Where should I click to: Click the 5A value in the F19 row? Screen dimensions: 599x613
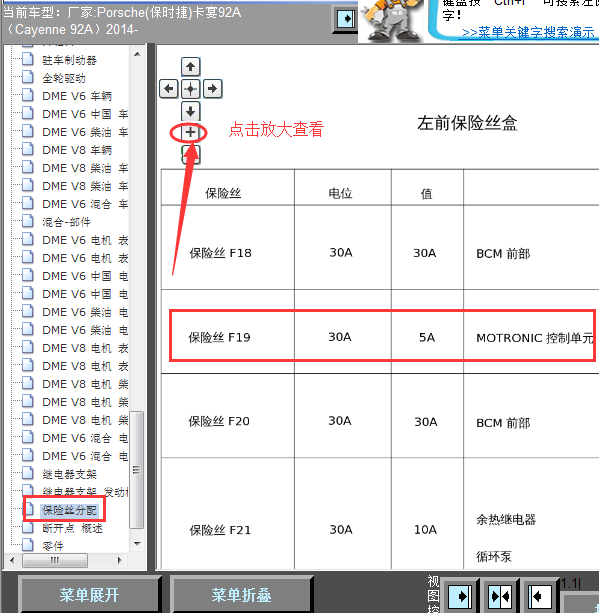[427, 337]
